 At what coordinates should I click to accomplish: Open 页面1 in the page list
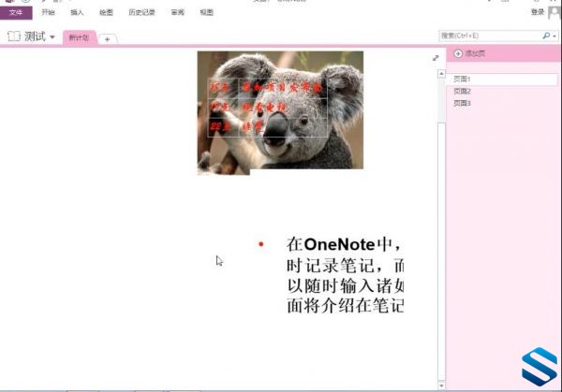click(502, 80)
